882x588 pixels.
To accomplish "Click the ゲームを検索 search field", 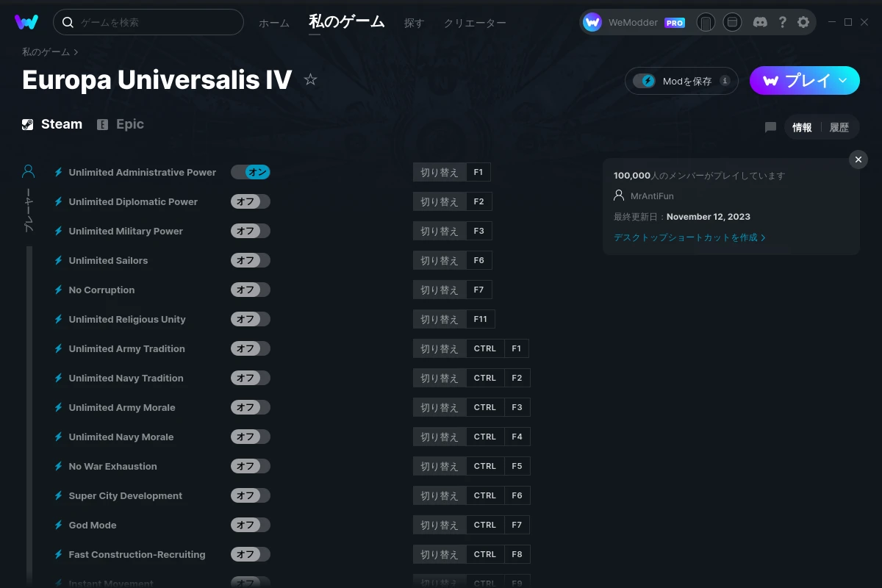I will (x=148, y=22).
